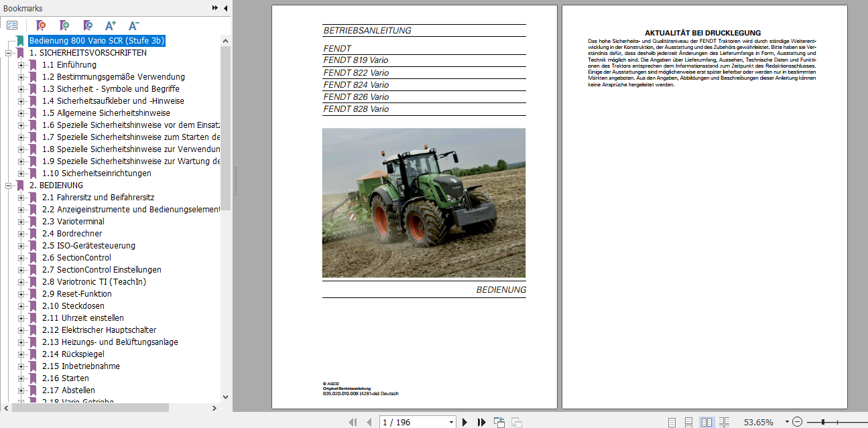Expand the 1.5 Allgemeine Sicherheitshinweise node

click(21, 113)
